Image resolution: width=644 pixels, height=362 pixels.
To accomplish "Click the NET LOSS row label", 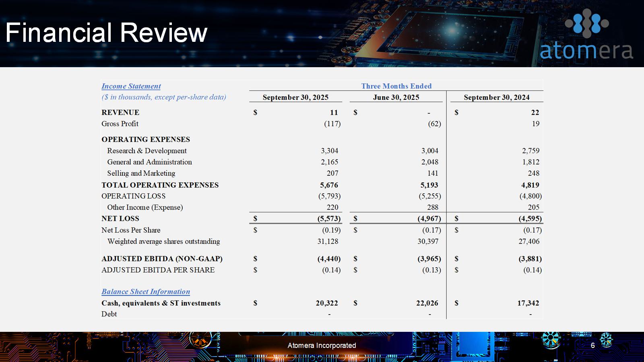I will coord(120,218).
